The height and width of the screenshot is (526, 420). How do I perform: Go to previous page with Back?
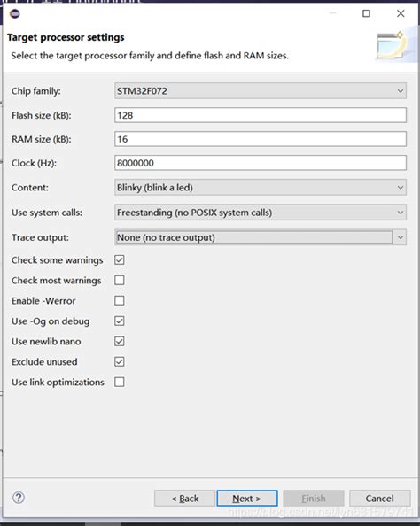tap(184, 499)
